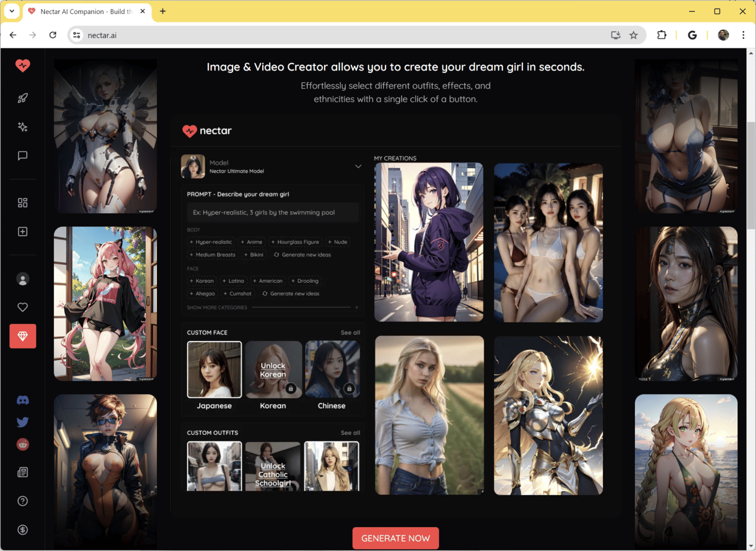Image resolution: width=756 pixels, height=551 pixels.
Task: Expand Show More Categories
Action: tap(273, 307)
